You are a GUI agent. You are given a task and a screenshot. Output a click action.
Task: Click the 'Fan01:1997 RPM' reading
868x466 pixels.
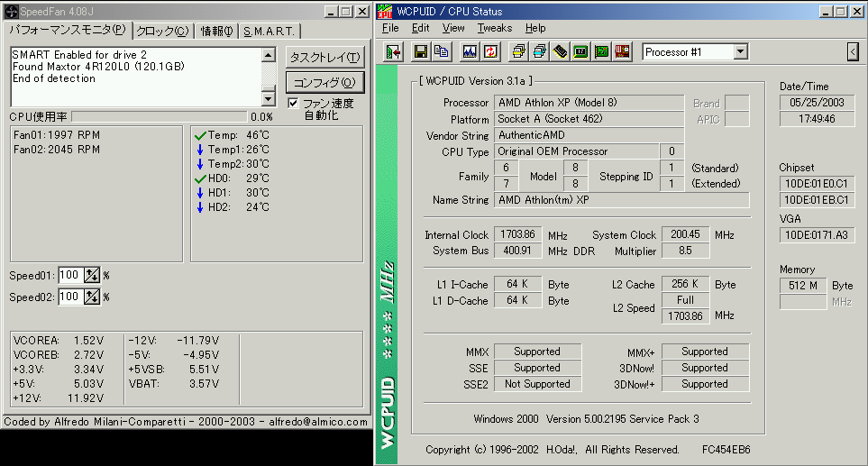pyautogui.click(x=57, y=135)
